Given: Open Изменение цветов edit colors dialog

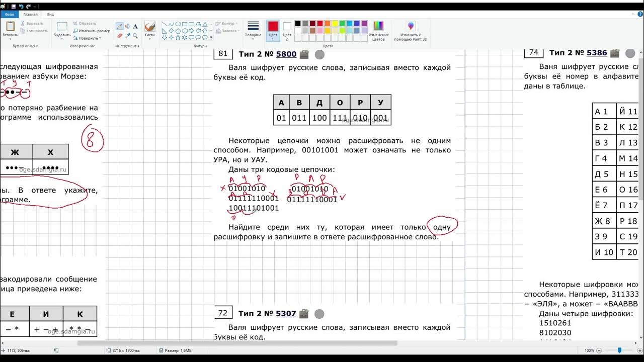Looking at the screenshot, I should click(378, 32).
